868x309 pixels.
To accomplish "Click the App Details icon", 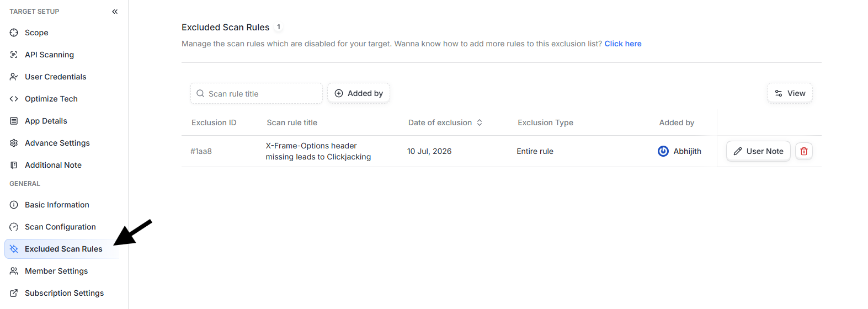I will (14, 121).
